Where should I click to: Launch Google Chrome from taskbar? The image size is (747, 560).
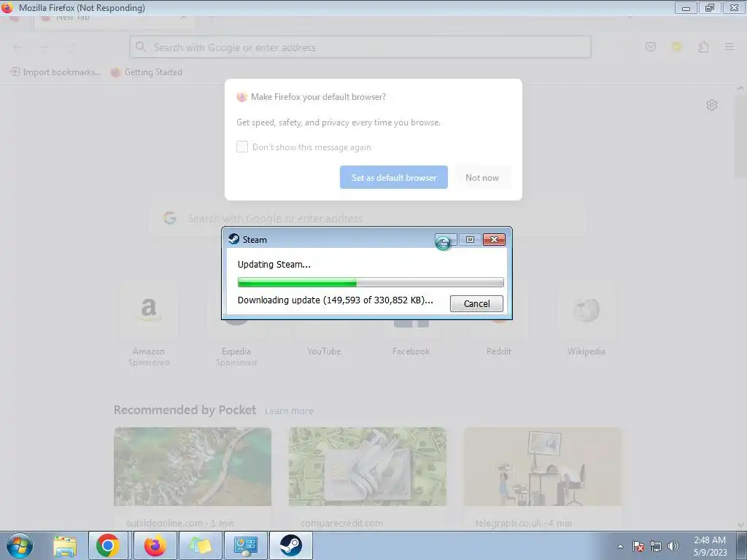click(x=108, y=545)
